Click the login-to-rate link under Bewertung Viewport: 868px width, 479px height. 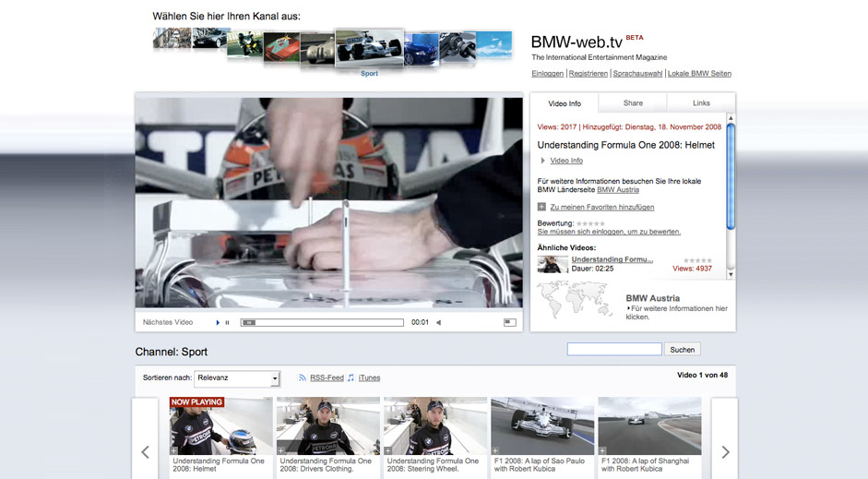click(609, 232)
